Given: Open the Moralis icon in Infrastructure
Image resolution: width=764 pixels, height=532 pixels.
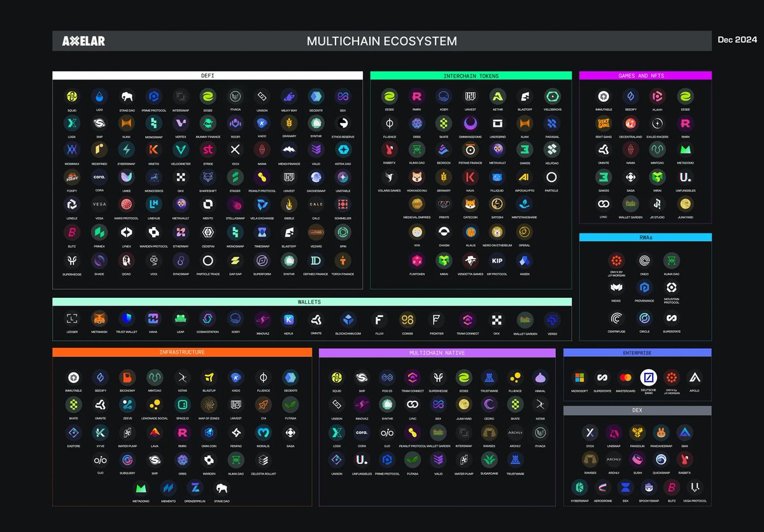Looking at the screenshot, I should 263,433.
